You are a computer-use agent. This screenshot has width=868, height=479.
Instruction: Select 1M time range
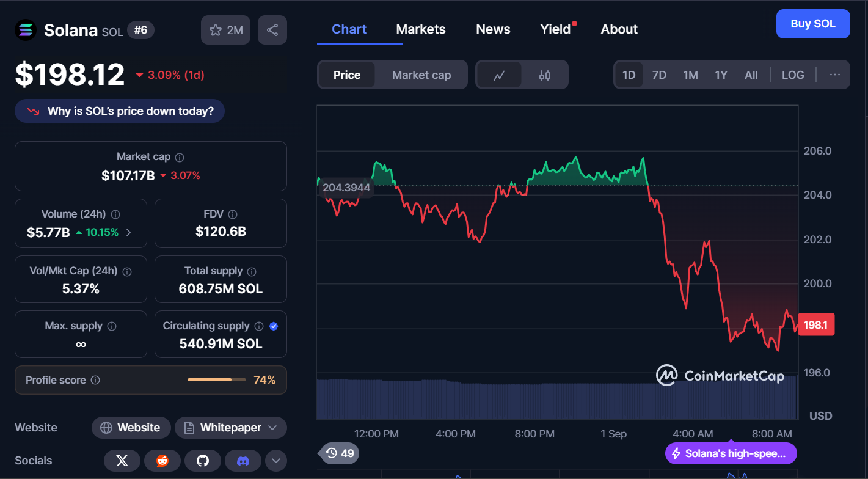point(690,75)
